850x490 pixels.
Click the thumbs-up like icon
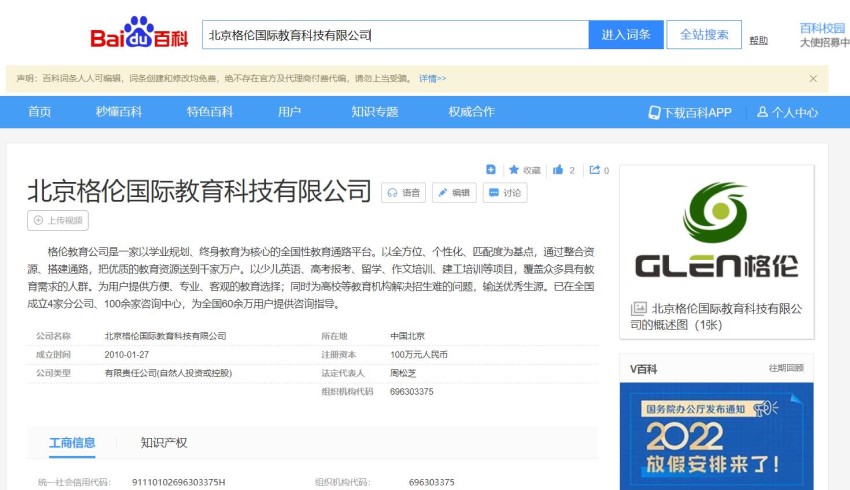pyautogui.click(x=558, y=170)
